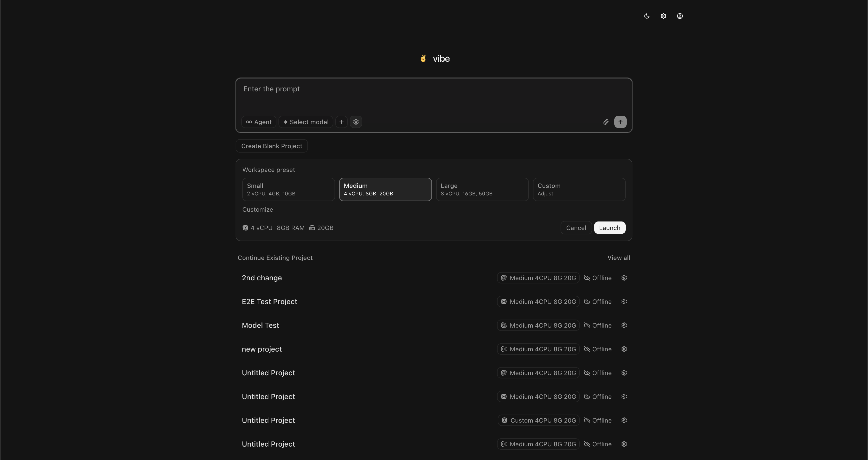Select the Large workspace preset

[482, 189]
